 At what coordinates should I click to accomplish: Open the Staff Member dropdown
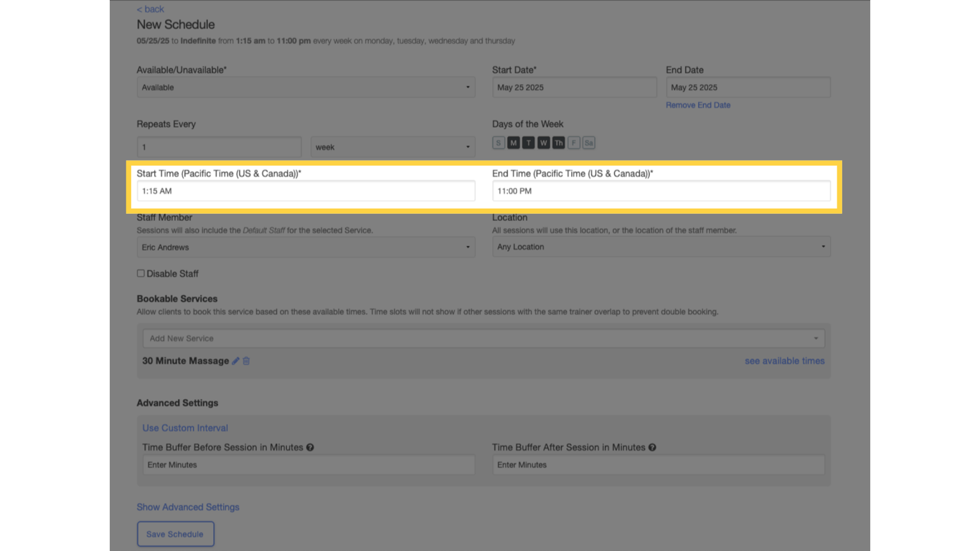pos(306,248)
